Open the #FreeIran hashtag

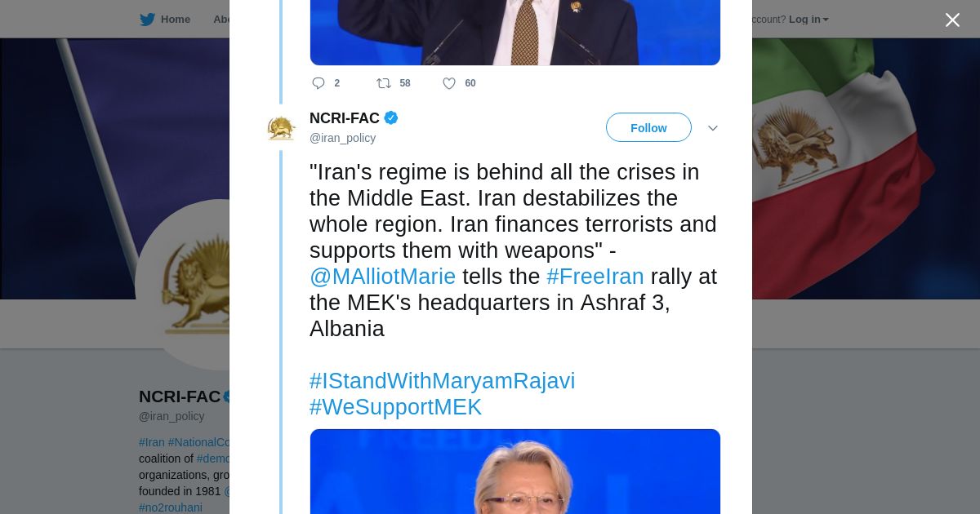coord(595,277)
